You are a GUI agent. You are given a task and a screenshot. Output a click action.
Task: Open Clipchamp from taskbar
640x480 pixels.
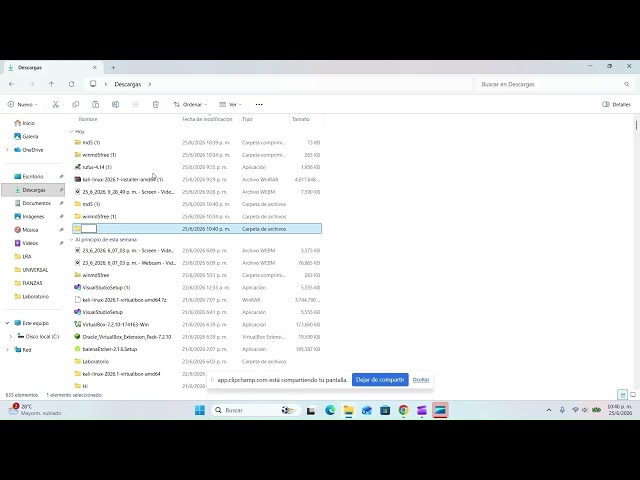pyautogui.click(x=422, y=410)
